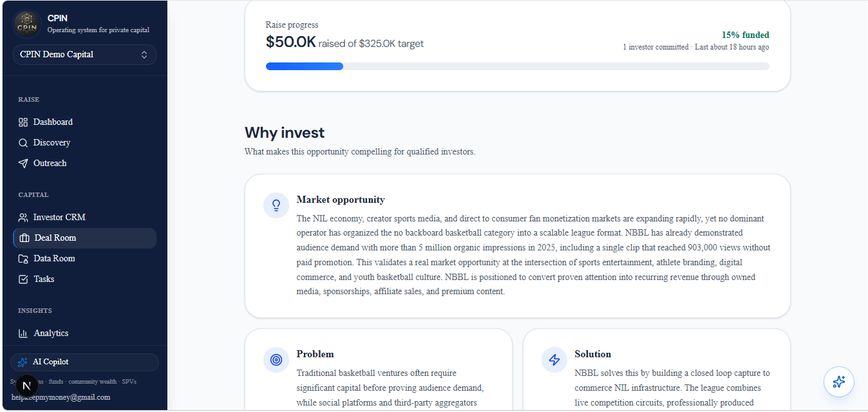Open the Data Room page
The height and width of the screenshot is (412, 868).
click(84, 259)
